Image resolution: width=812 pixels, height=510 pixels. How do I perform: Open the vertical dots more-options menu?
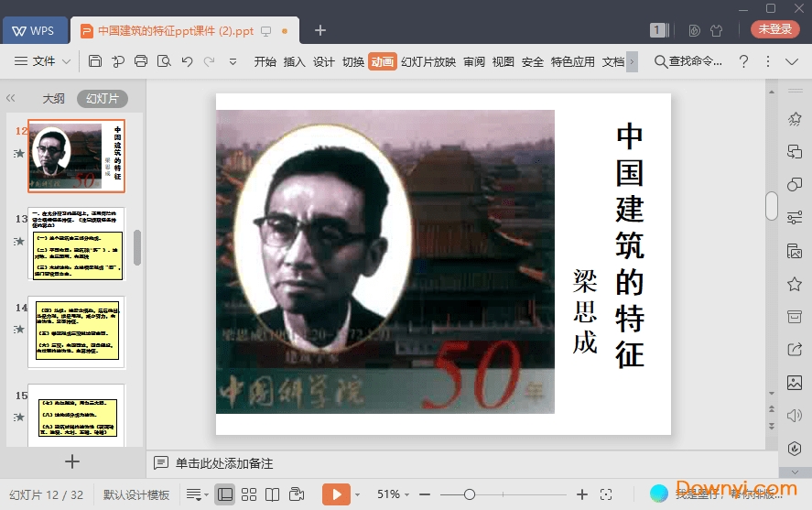coord(768,61)
